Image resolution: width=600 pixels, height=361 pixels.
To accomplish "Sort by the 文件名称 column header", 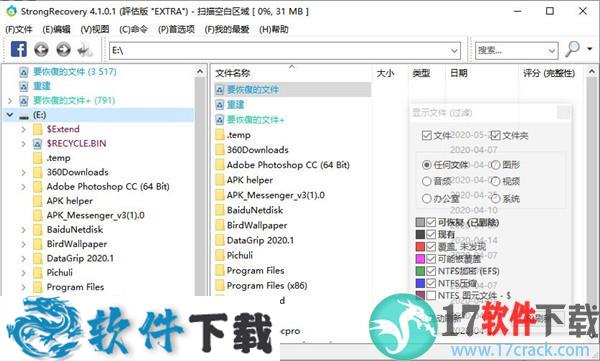I will (x=233, y=73).
